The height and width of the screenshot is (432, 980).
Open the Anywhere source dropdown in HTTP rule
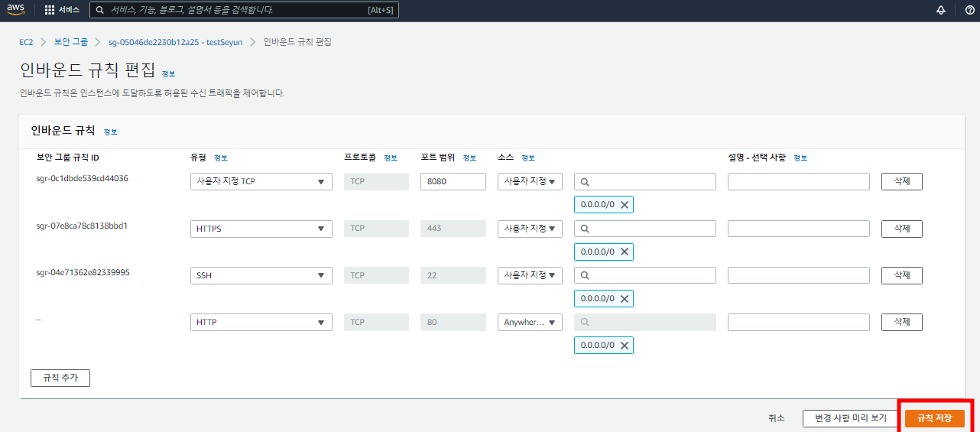point(530,323)
